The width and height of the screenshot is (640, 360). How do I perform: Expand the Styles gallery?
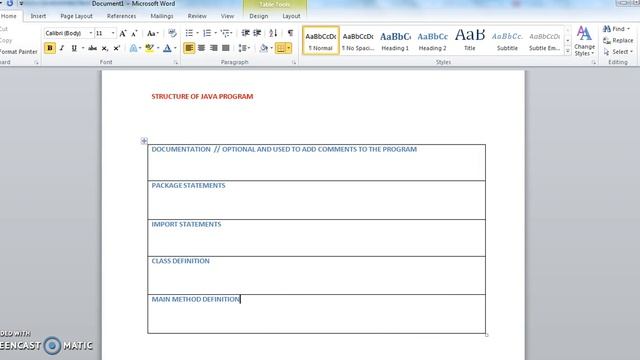click(567, 51)
